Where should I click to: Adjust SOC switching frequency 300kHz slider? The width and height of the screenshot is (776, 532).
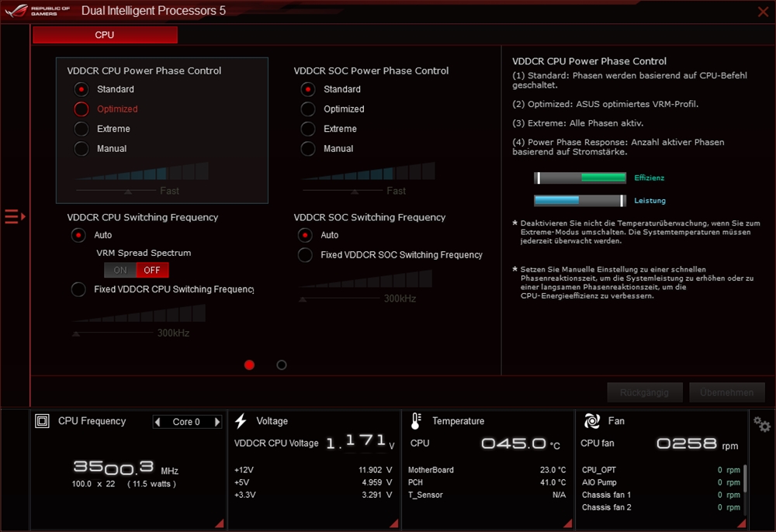coord(303,299)
